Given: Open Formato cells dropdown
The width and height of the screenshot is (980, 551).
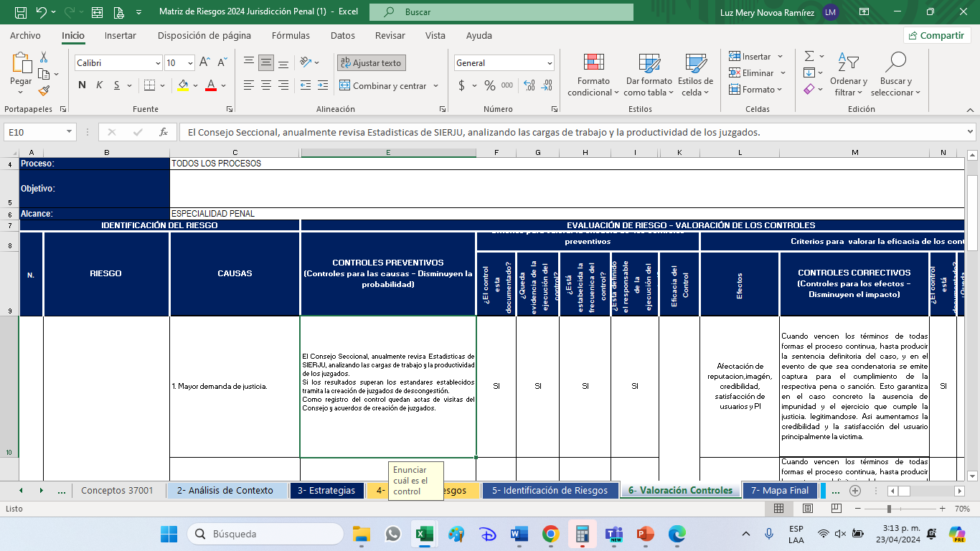Looking at the screenshot, I should click(757, 89).
